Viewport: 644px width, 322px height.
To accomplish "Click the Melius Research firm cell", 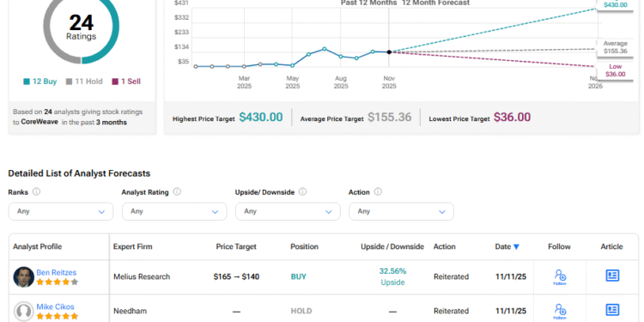I will pyautogui.click(x=142, y=276).
